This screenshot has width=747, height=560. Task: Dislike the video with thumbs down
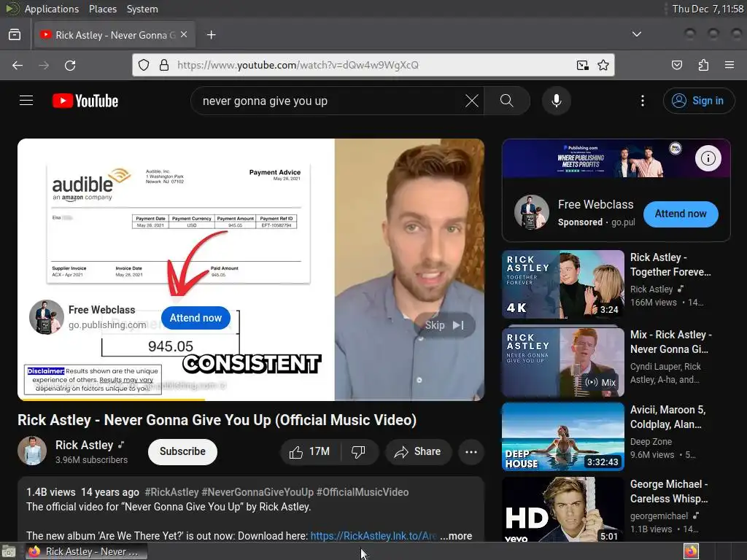click(x=358, y=451)
